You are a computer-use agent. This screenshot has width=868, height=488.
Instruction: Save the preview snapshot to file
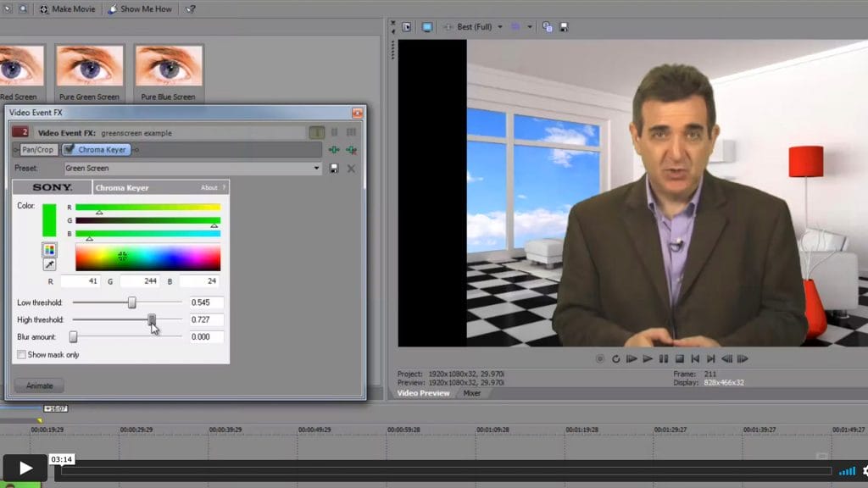(x=564, y=27)
